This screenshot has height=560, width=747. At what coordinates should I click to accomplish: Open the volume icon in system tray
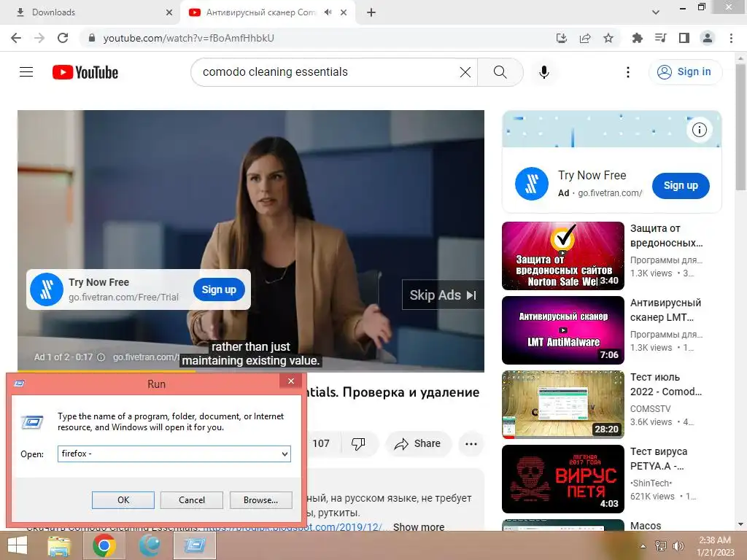[678, 546]
